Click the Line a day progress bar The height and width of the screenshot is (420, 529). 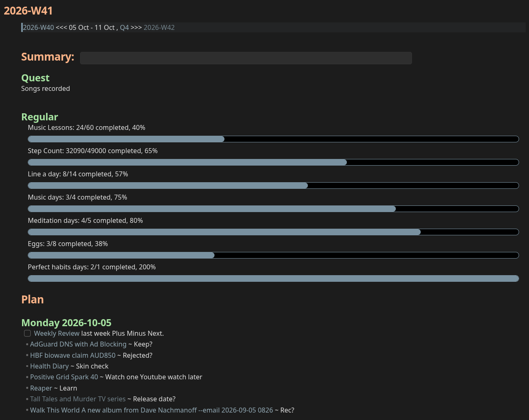point(273,186)
